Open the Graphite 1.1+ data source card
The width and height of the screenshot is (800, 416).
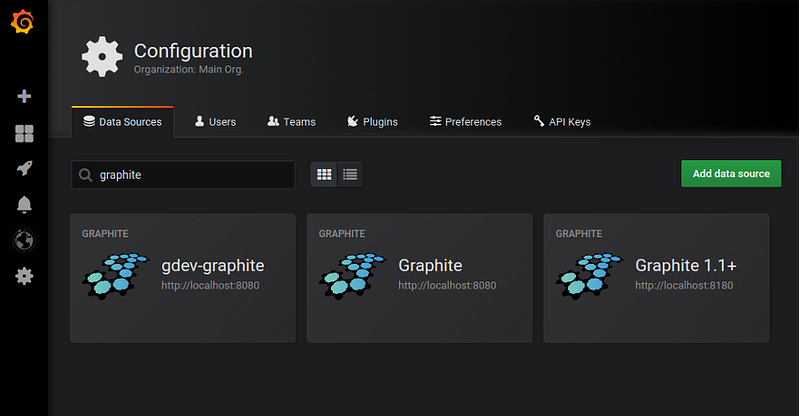point(656,278)
